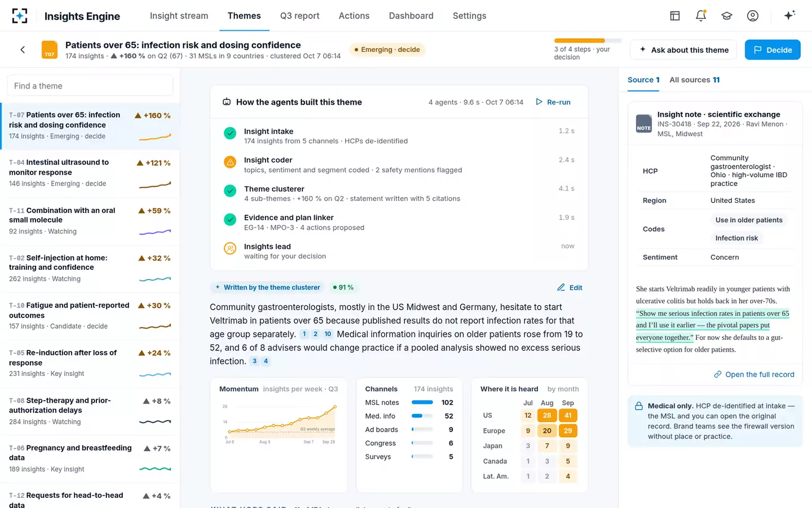Open the table layout icon in header
Image resolution: width=812 pixels, height=508 pixels.
[x=675, y=16]
